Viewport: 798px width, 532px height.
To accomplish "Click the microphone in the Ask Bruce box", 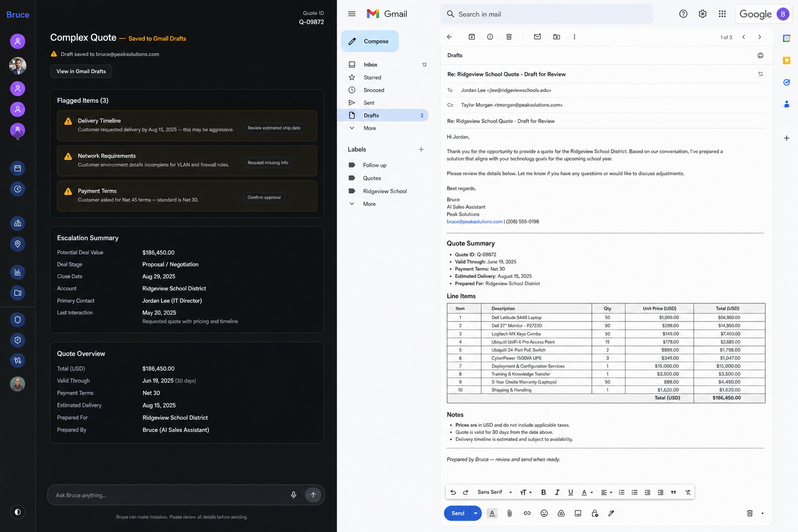I will click(x=294, y=495).
